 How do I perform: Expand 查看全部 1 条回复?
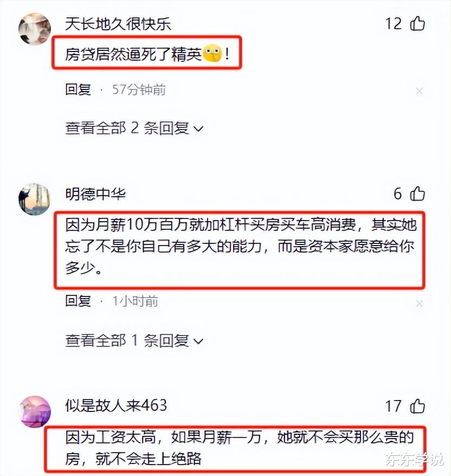[x=134, y=340]
